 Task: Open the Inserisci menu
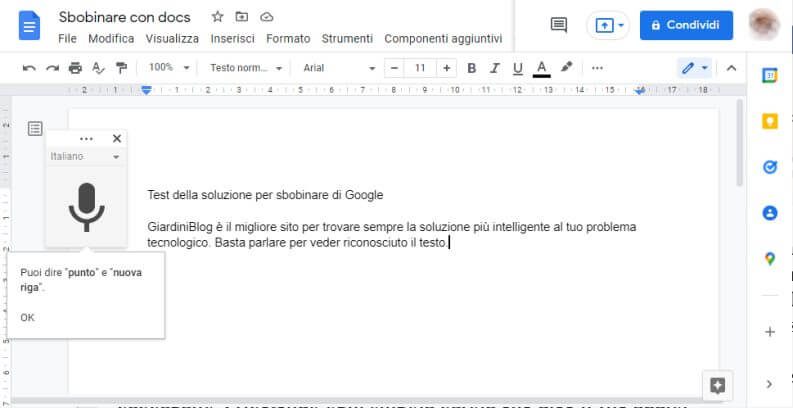(x=233, y=39)
